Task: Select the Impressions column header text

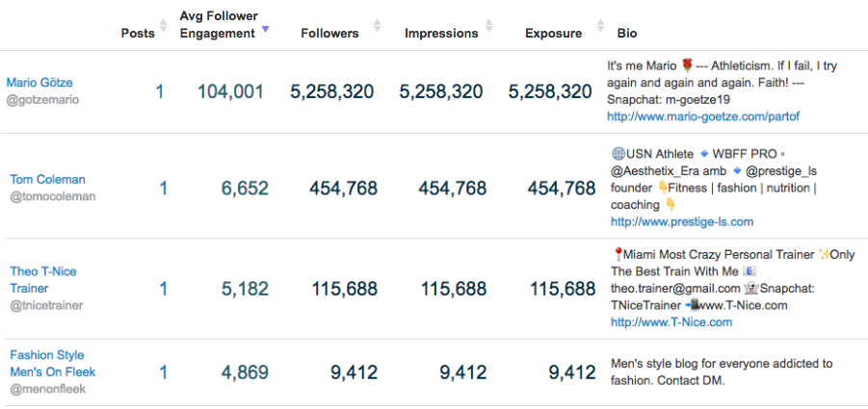Action: point(441,33)
